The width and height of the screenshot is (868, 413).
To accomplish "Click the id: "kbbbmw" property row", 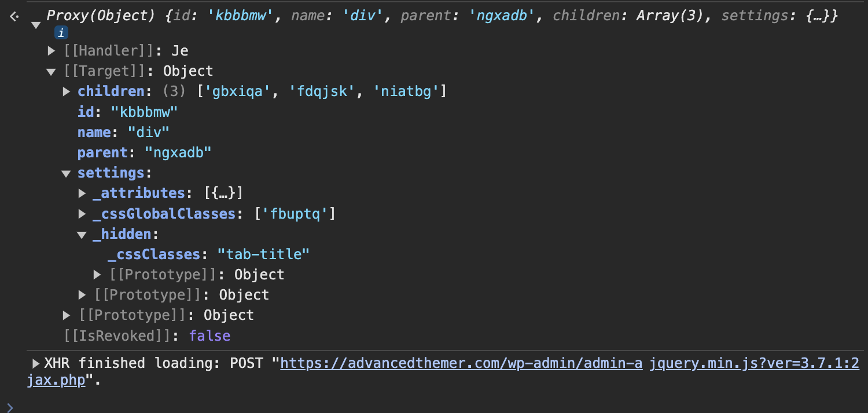I will pos(127,112).
